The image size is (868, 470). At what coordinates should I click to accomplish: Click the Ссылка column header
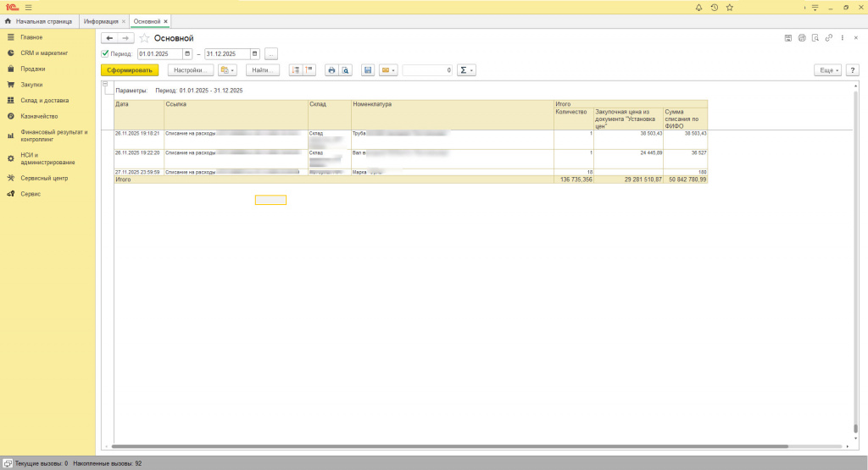236,115
